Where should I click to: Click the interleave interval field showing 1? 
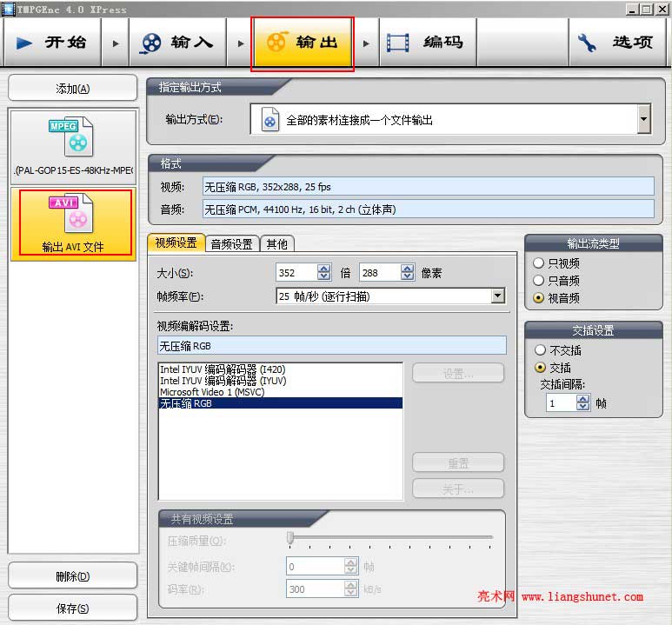561,402
